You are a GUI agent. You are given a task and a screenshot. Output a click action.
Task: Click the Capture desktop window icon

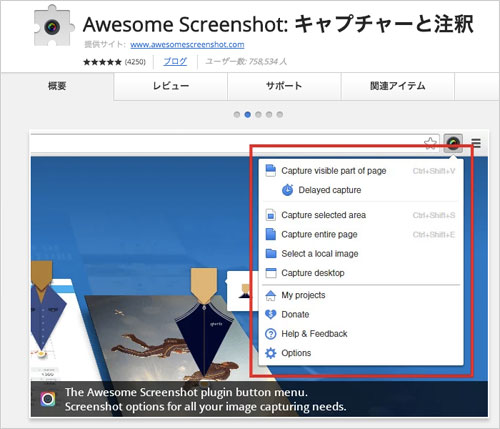271,273
